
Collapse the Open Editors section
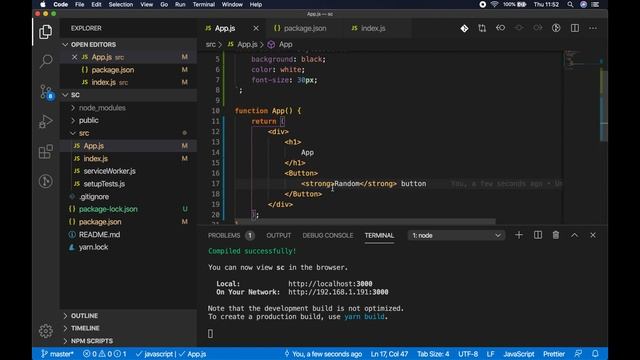click(x=65, y=44)
